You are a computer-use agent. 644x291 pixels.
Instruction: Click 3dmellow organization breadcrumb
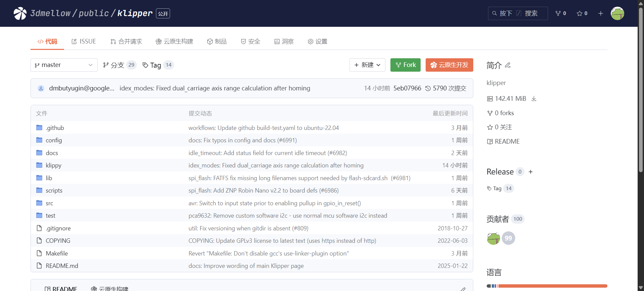point(50,13)
